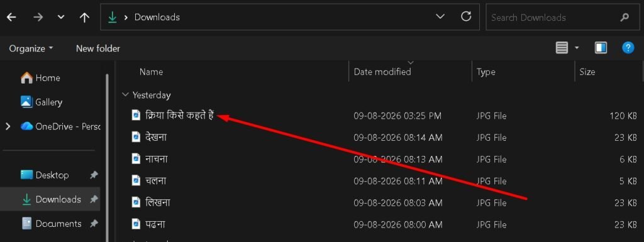Viewport: 644px width, 242px height.
Task: Click JPG icon of लिखना file
Action: pos(136,202)
